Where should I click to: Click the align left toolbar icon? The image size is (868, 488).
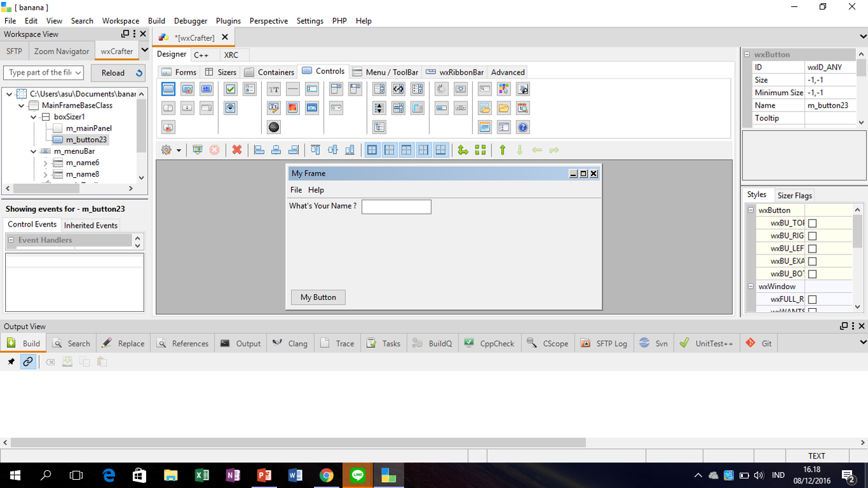[x=258, y=150]
